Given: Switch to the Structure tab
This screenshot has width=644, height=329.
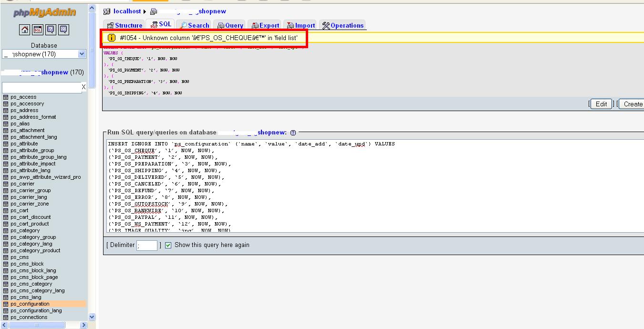Looking at the screenshot, I should coord(125,25).
